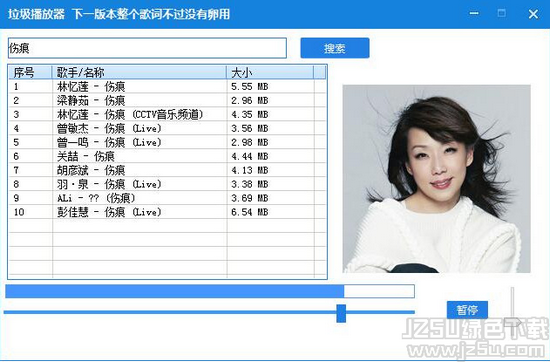Click the size cell 4.35 MB
This screenshot has width=550, height=362.
249,114
